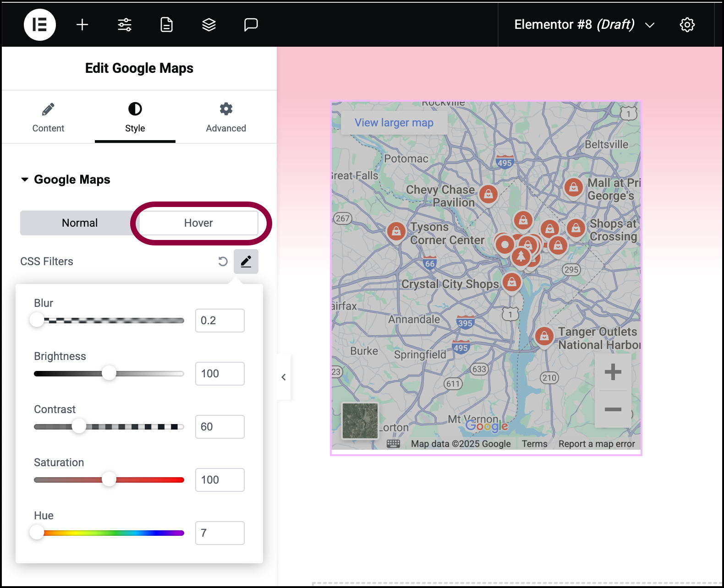The width and height of the screenshot is (724, 588).
Task: Expand the Elementor #8 (Draft) dropdown
Action: (649, 25)
